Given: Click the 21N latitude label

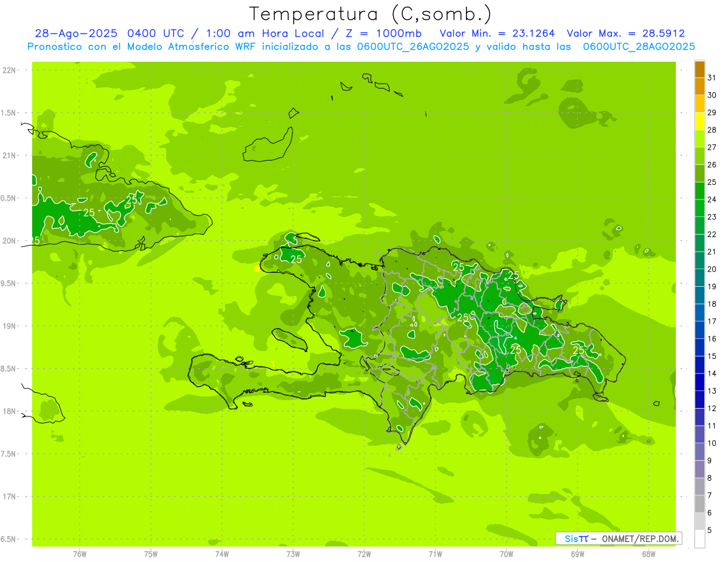Looking at the screenshot, I should pos(9,155).
